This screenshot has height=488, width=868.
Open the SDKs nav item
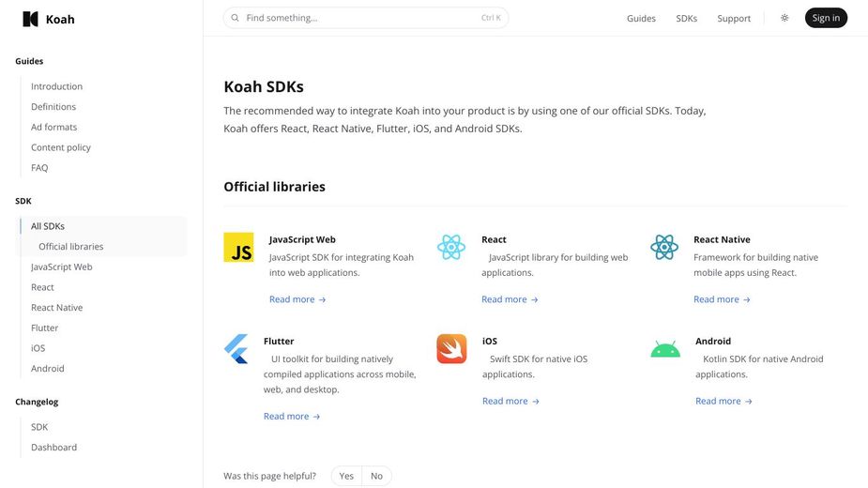click(686, 18)
